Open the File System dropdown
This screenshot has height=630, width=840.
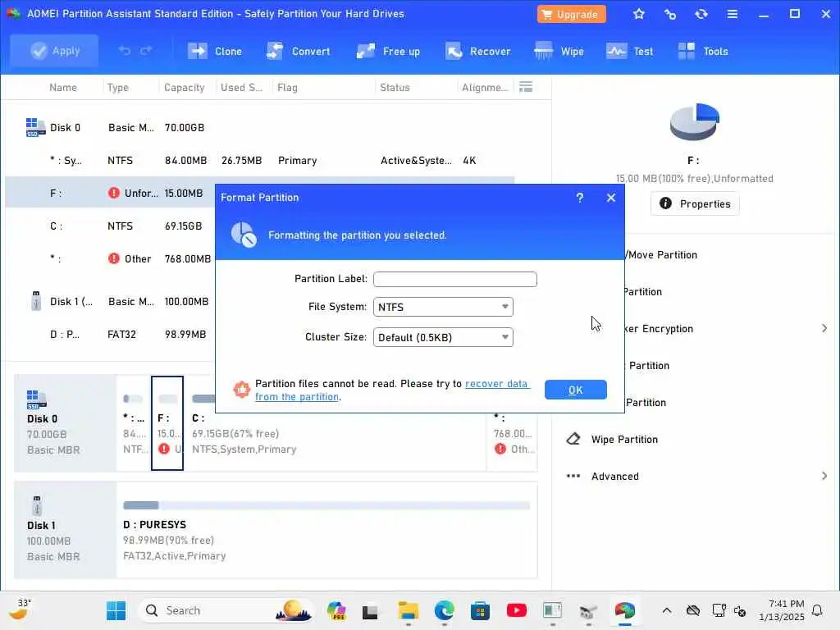(443, 307)
